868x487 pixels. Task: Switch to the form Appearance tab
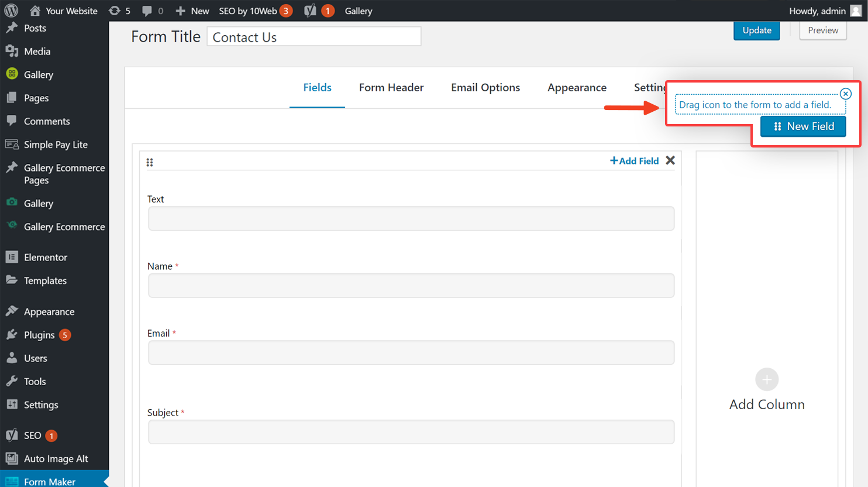(577, 88)
